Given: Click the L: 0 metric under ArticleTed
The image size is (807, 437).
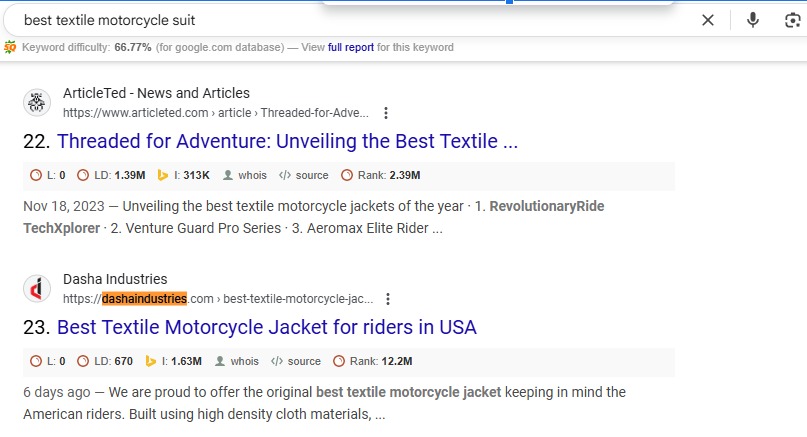Looking at the screenshot, I should pos(48,175).
